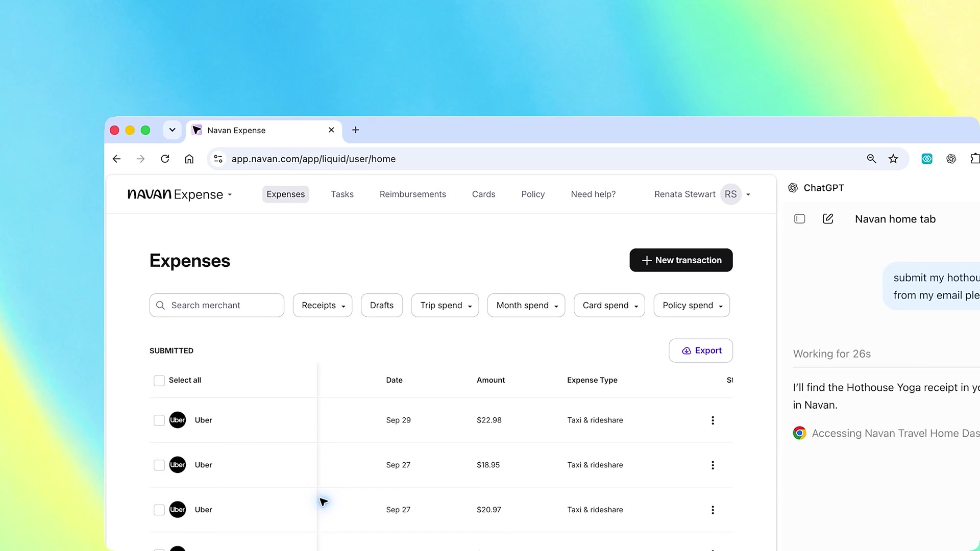Close the Navan Expense tab
The width and height of the screenshot is (980, 551).
331,130
